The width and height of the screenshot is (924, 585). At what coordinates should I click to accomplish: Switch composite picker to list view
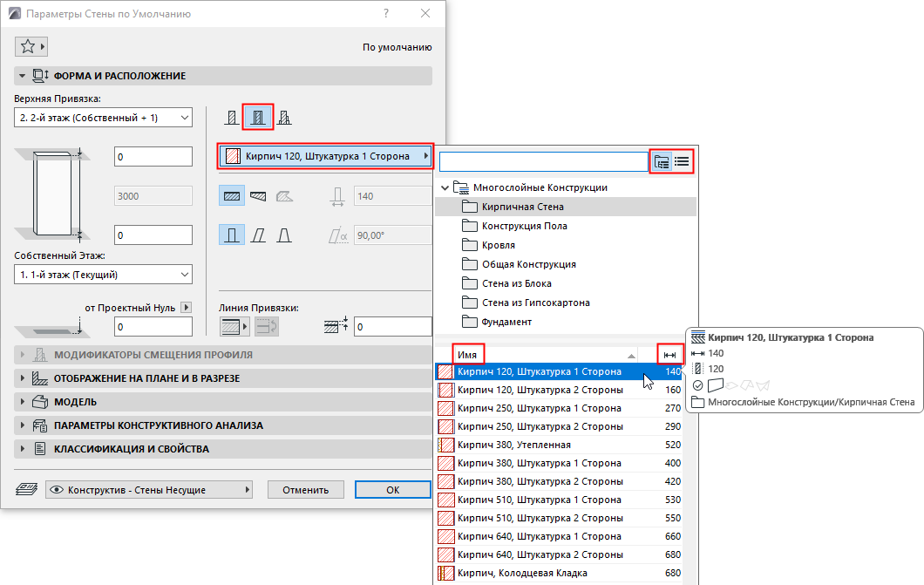[x=682, y=161]
